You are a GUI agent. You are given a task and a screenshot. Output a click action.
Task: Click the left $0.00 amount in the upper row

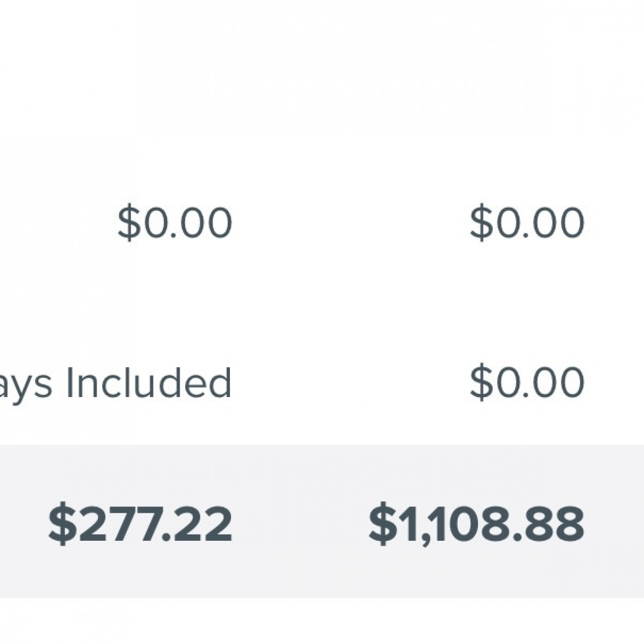tap(175, 222)
